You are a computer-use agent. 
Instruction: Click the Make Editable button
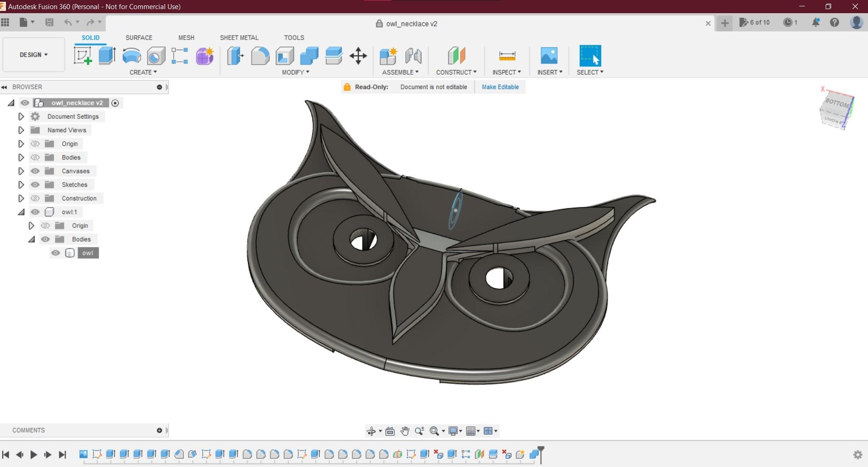(500, 87)
